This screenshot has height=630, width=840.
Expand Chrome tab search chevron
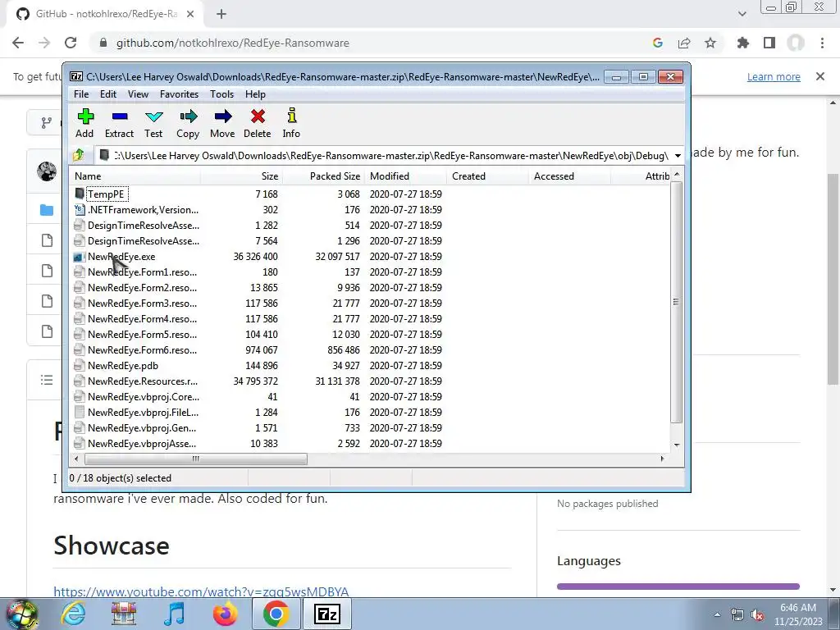pos(742,14)
